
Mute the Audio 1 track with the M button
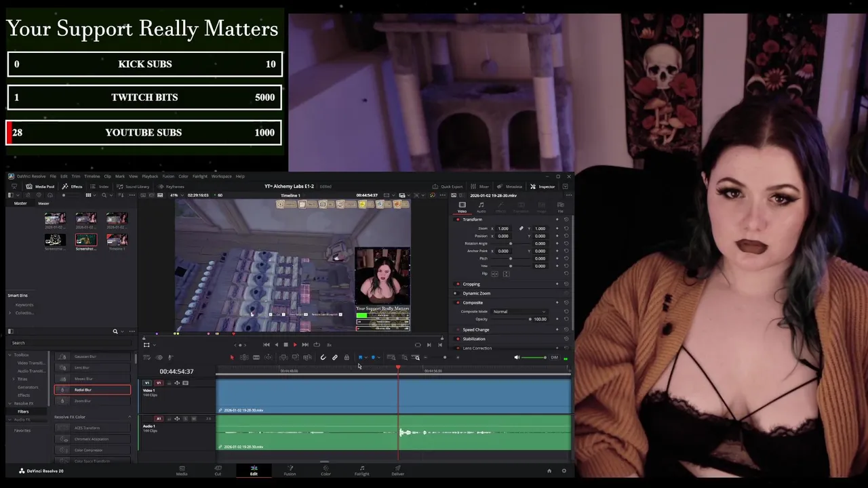point(194,418)
